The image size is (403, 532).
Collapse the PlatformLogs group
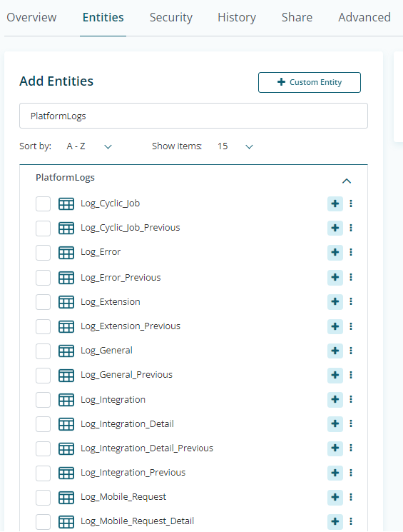[347, 181]
